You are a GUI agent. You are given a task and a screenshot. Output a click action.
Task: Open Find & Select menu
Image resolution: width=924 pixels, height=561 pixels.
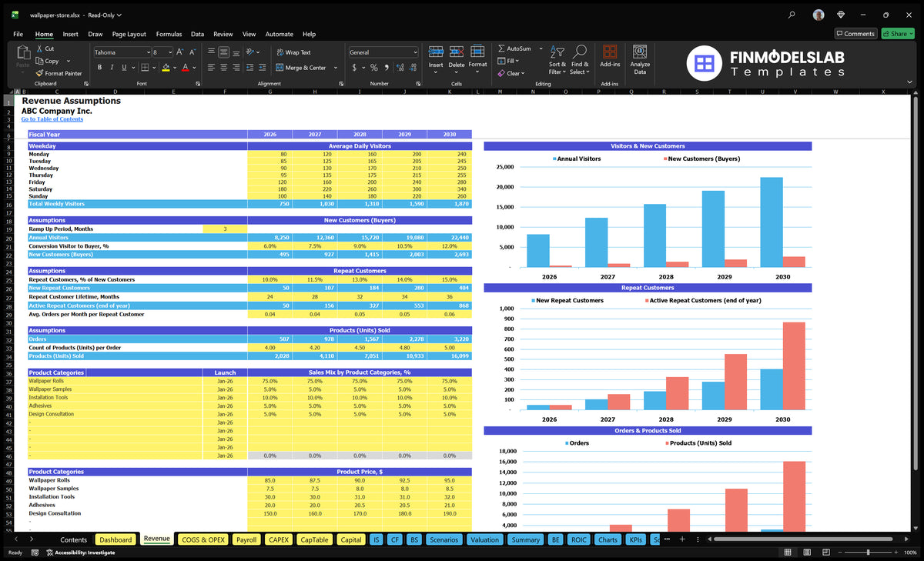[x=580, y=60]
